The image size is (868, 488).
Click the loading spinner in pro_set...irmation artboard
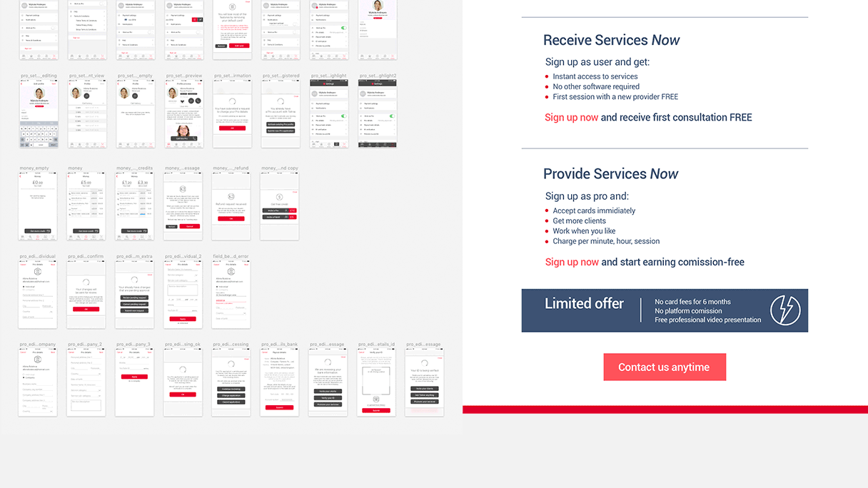(x=231, y=102)
